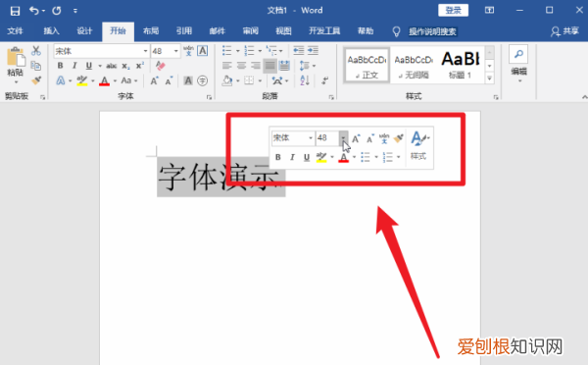Switch to the 引用 References tab
Screen dimensions: 588x365
pos(184,31)
